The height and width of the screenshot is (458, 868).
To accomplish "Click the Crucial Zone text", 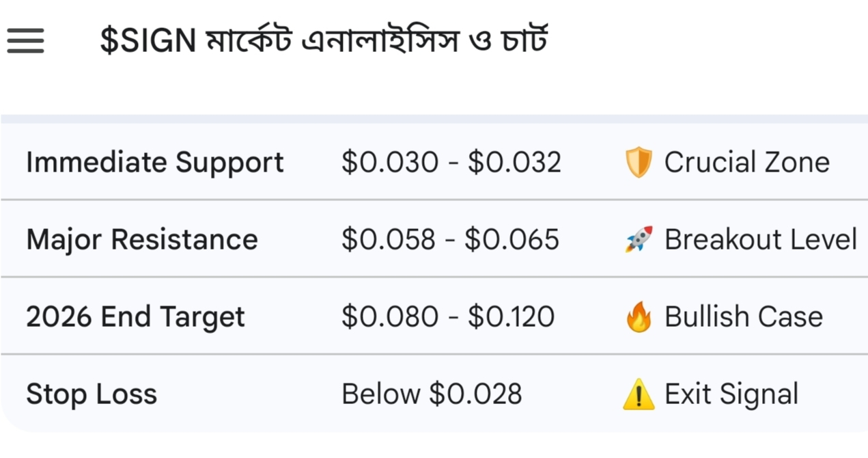I will [746, 163].
